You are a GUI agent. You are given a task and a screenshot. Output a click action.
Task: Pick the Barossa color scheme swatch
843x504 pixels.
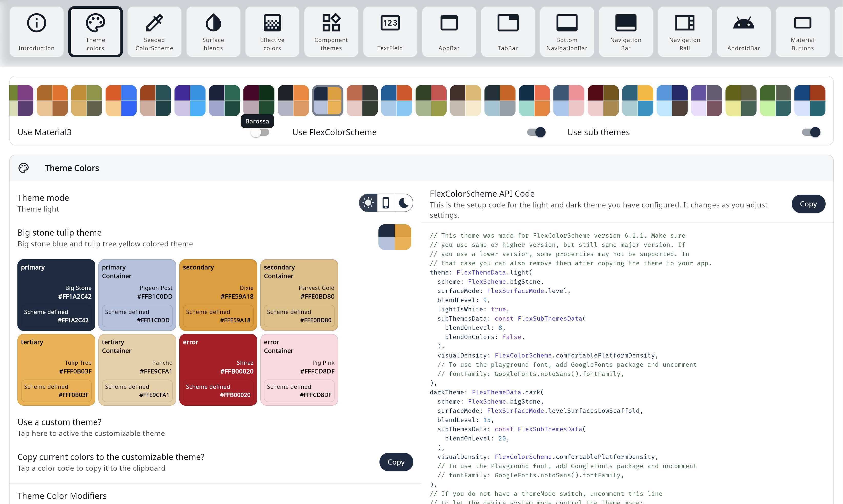pos(259,101)
